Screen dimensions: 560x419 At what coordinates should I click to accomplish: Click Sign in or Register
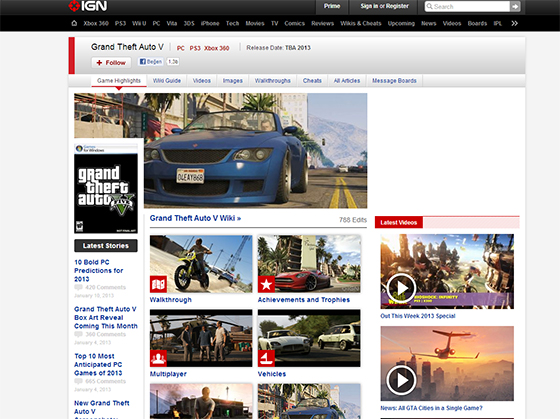click(x=384, y=6)
